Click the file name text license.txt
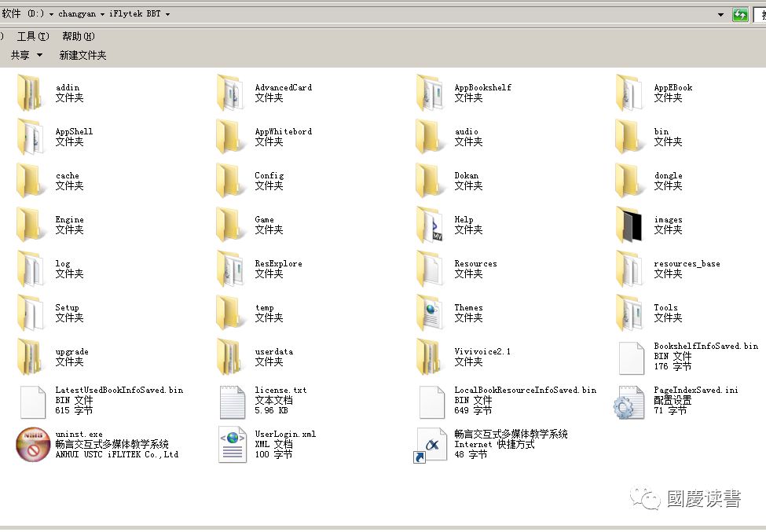Screen dimensions: 766x532 pos(280,390)
